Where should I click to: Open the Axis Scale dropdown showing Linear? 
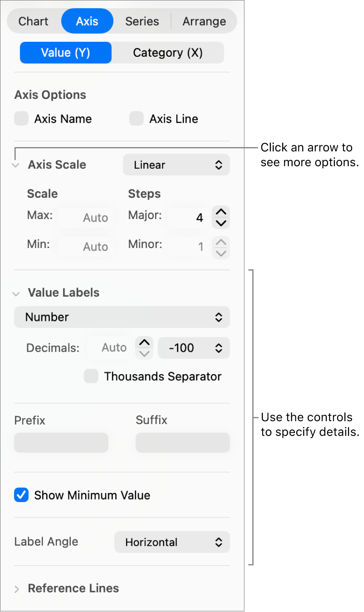coord(176,165)
